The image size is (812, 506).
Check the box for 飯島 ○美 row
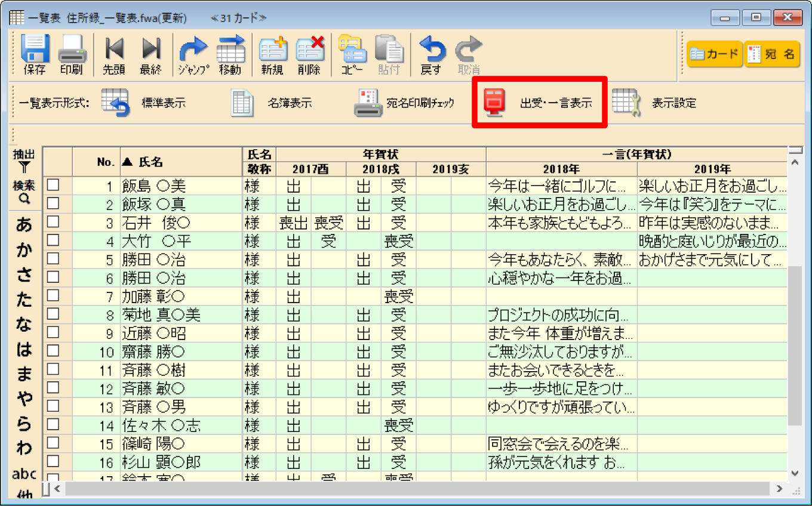[53, 186]
